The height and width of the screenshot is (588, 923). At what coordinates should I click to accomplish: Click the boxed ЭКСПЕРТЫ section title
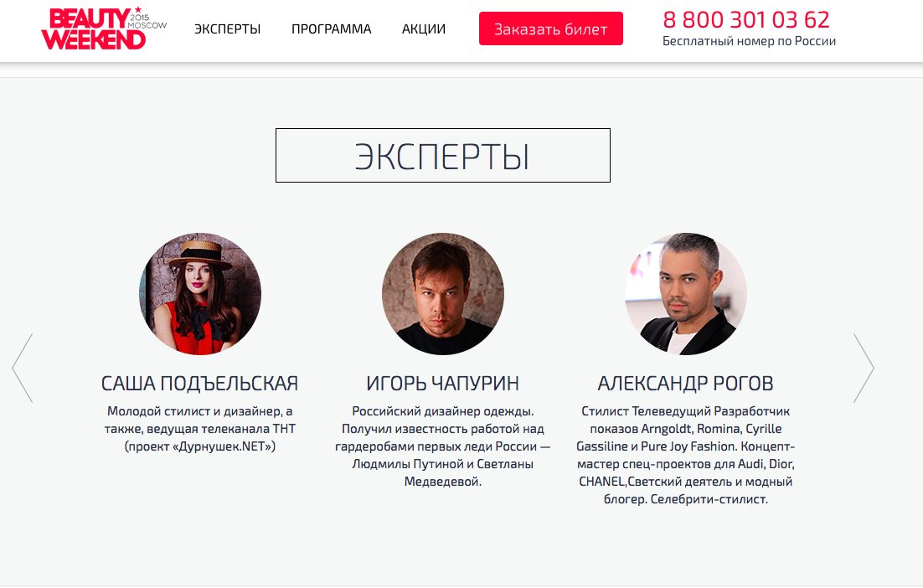pyautogui.click(x=443, y=156)
